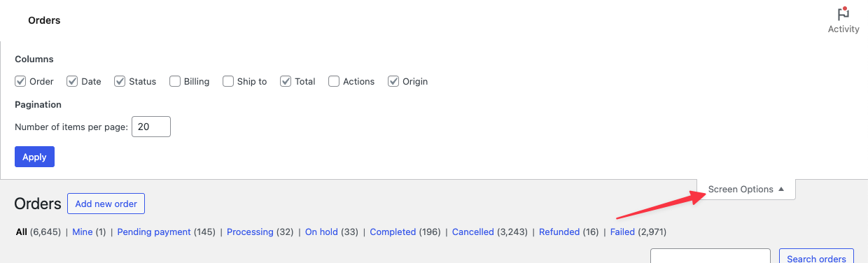This screenshot has height=263, width=868.
Task: Click the Search orders button
Action: tap(816, 257)
